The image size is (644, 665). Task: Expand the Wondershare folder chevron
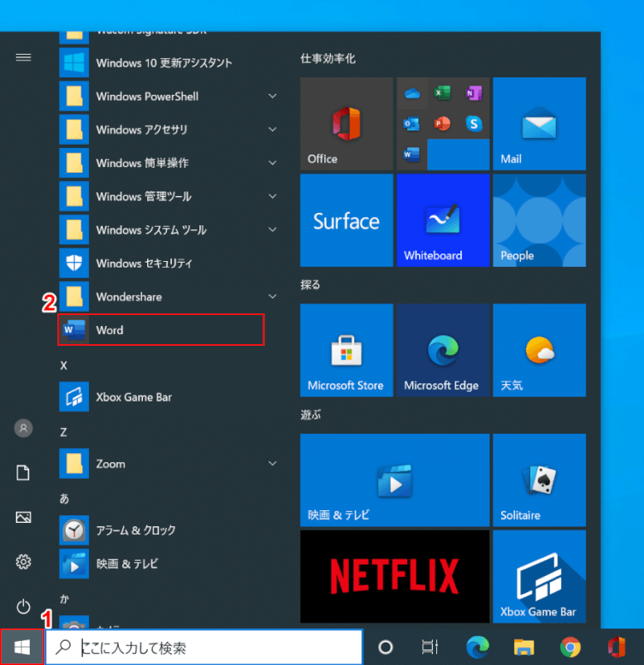(x=273, y=297)
